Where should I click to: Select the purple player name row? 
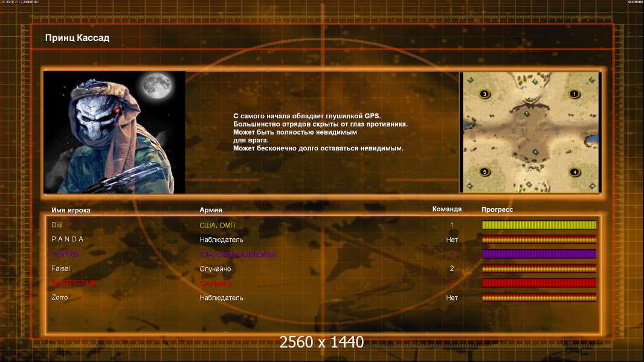(65, 254)
